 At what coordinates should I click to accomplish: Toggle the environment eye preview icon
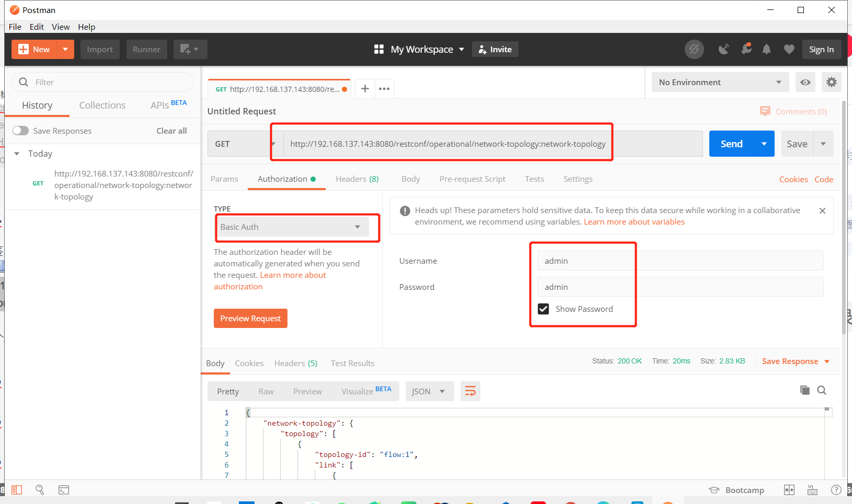pos(805,82)
